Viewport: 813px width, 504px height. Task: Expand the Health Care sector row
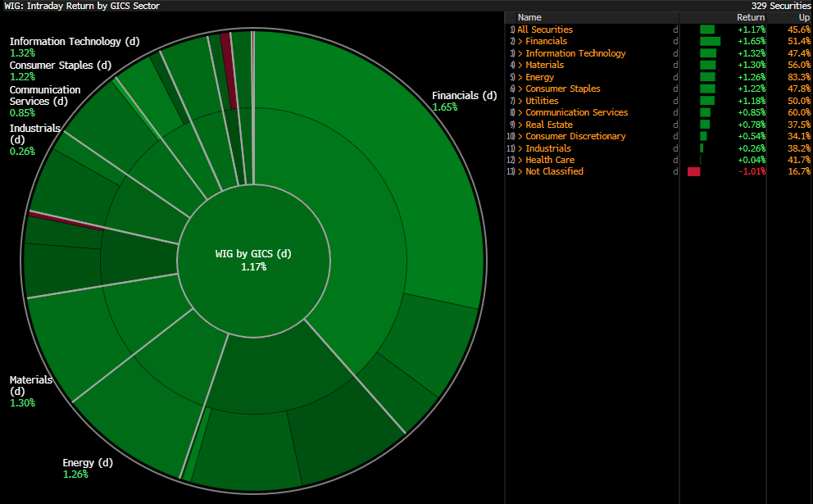[549, 160]
